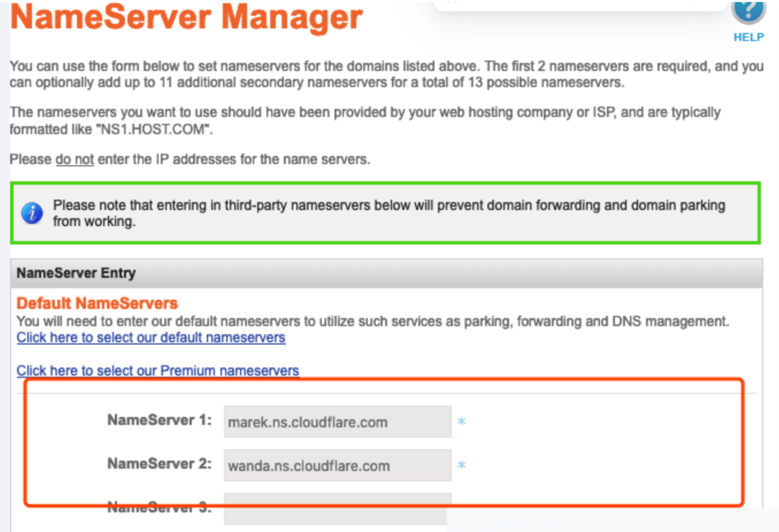Image resolution: width=779 pixels, height=532 pixels.
Task: Click the "NameServer 2:" label
Action: [x=159, y=464]
